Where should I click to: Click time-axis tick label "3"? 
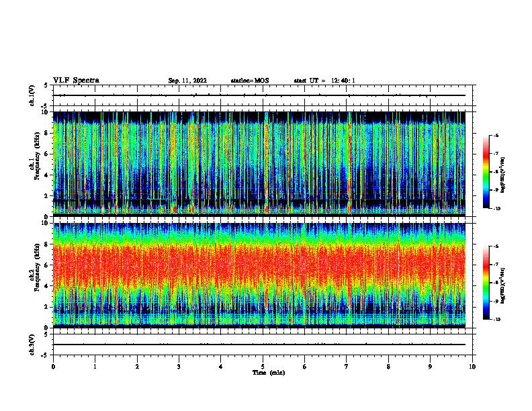tap(179, 367)
